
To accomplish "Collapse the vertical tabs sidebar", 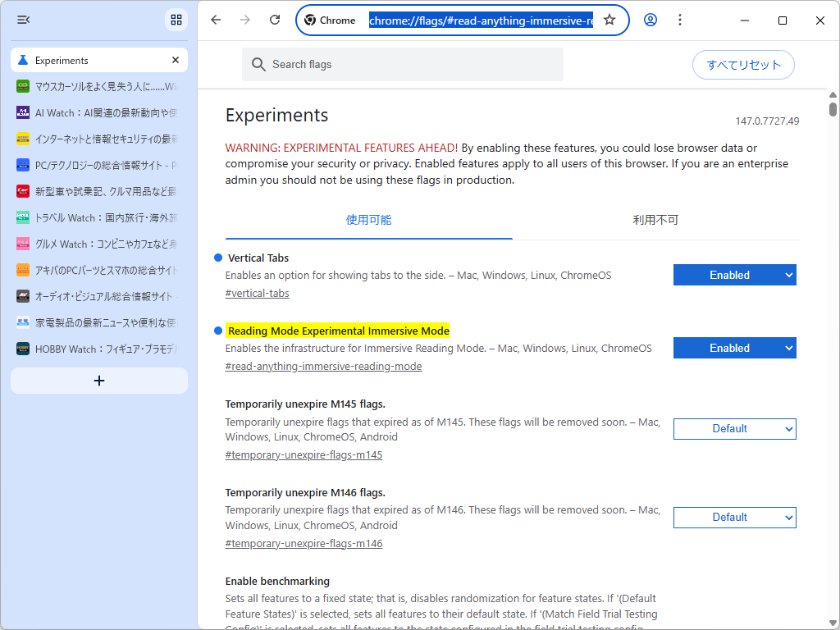I will [23, 19].
